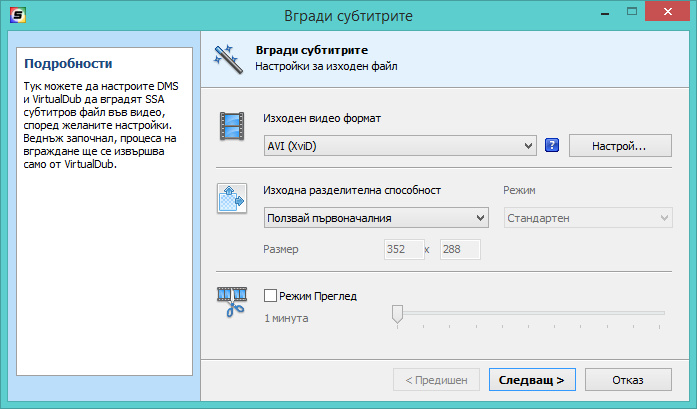Expand the Ползвай първоначалния resolution dropdown

pyautogui.click(x=375, y=218)
